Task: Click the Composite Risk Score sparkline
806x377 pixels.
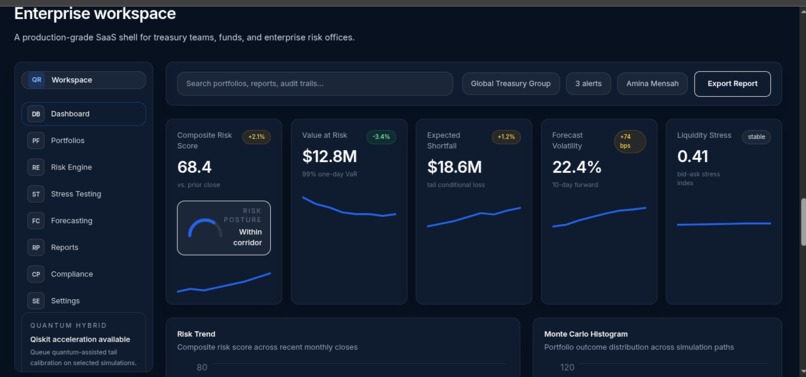Action: (x=224, y=283)
